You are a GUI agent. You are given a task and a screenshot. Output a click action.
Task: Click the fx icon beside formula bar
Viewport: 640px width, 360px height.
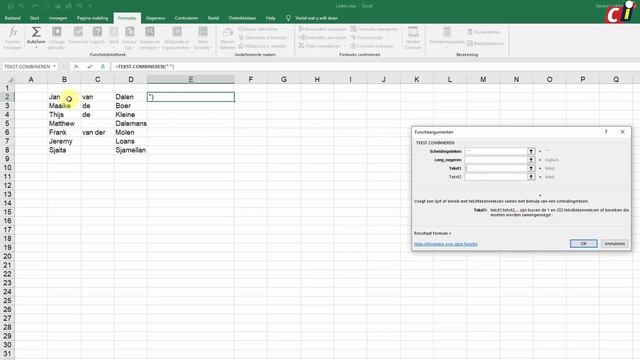[103, 67]
